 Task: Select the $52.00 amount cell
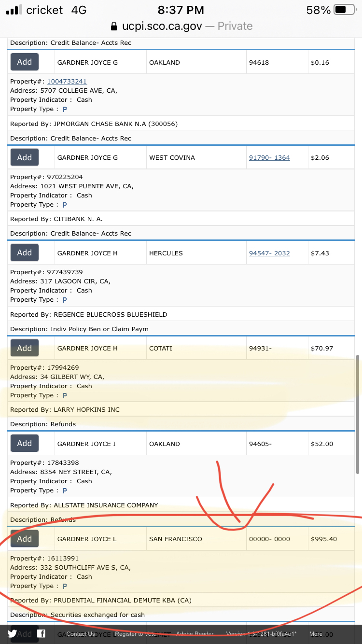click(x=331, y=444)
